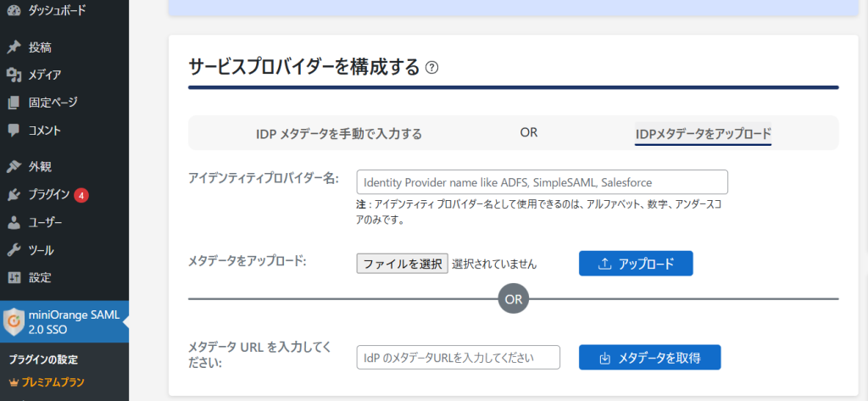
Task: Click the Plugins plug icon
Action: [14, 194]
